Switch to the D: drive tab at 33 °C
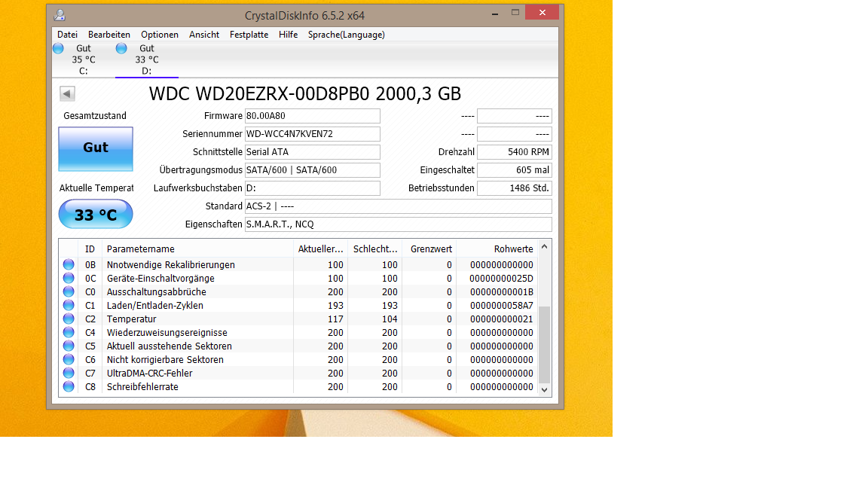868x488 pixels. pos(147,59)
